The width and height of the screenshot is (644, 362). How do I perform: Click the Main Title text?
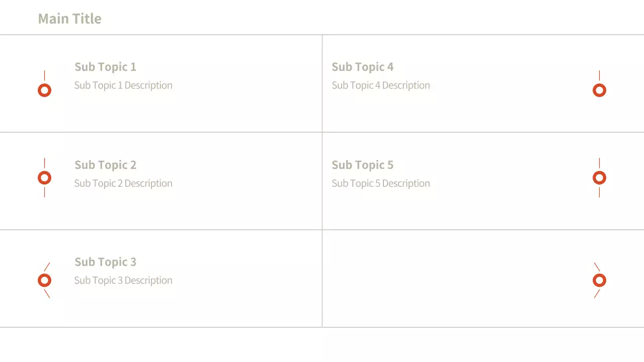[x=70, y=19]
